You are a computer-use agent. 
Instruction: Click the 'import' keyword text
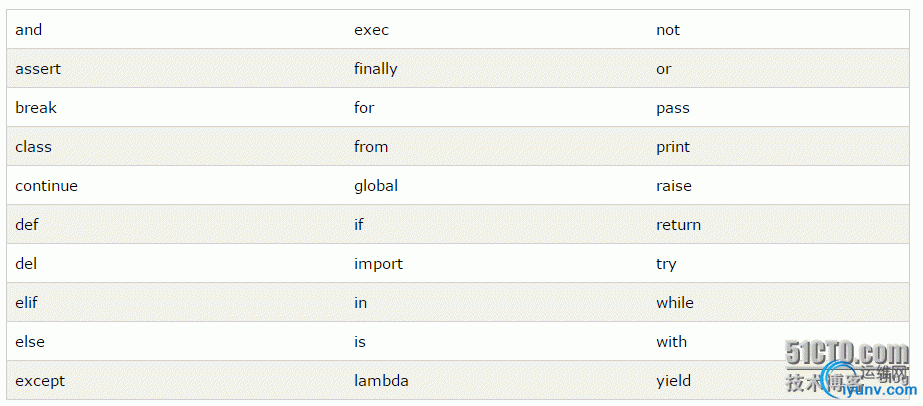(x=378, y=264)
